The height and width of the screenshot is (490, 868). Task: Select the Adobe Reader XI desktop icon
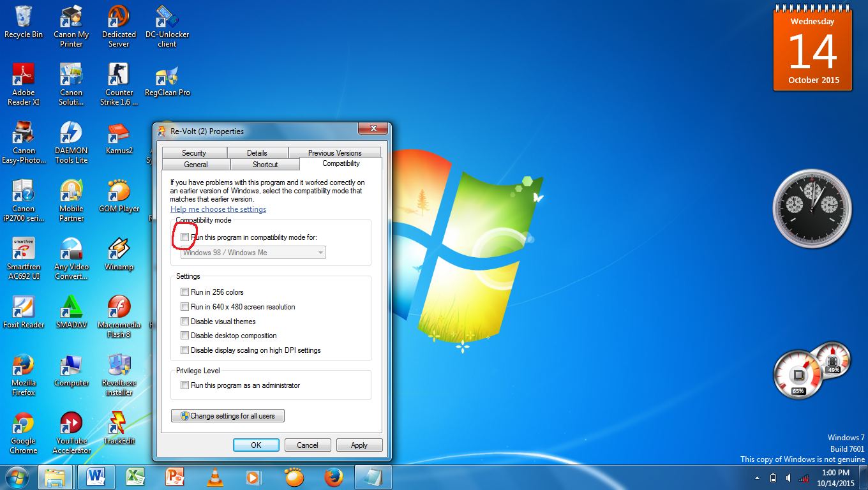pos(24,85)
